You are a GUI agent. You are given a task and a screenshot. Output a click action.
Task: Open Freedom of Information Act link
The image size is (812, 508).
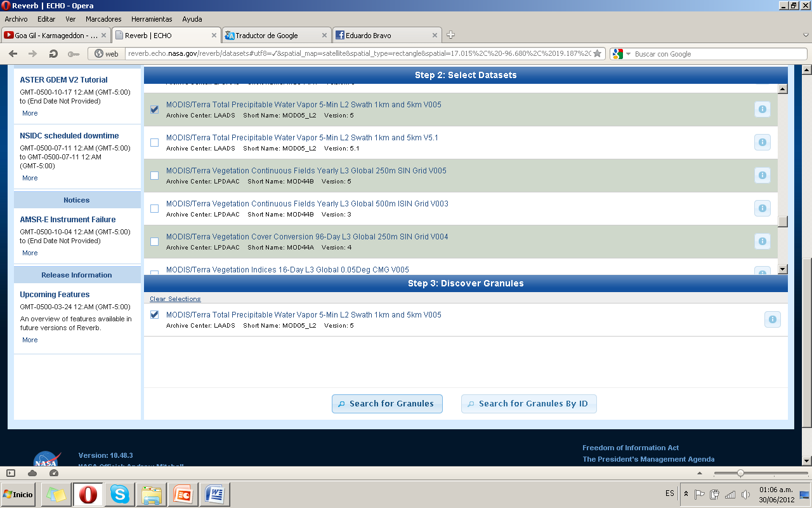click(x=631, y=448)
